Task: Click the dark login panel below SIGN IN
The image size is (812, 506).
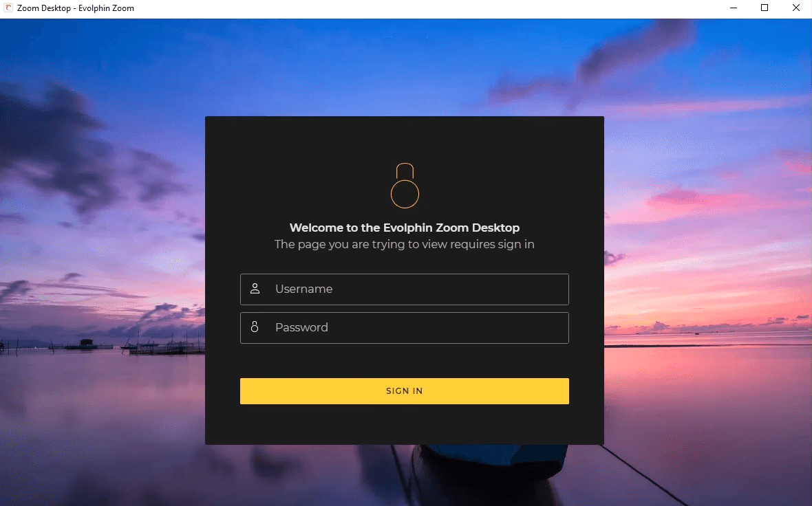Action: click(405, 424)
